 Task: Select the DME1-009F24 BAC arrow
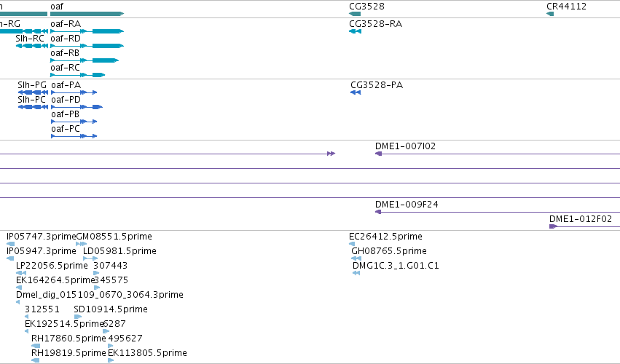[498, 212]
